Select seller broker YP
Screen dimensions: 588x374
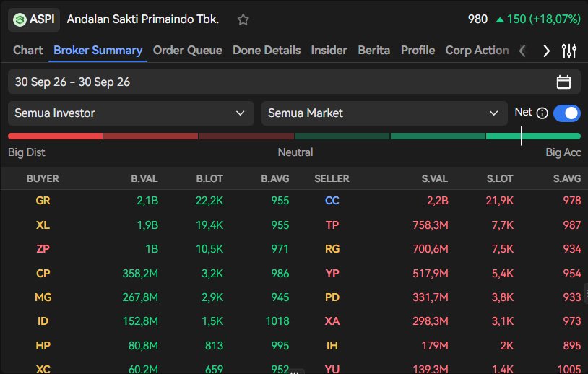[332, 274]
